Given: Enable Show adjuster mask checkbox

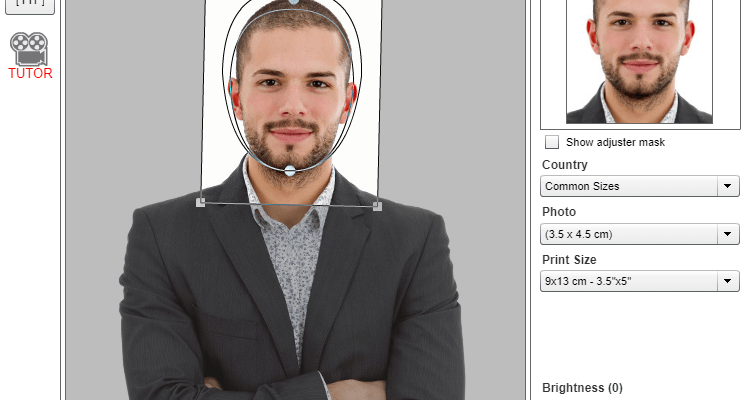Looking at the screenshot, I should click(552, 142).
